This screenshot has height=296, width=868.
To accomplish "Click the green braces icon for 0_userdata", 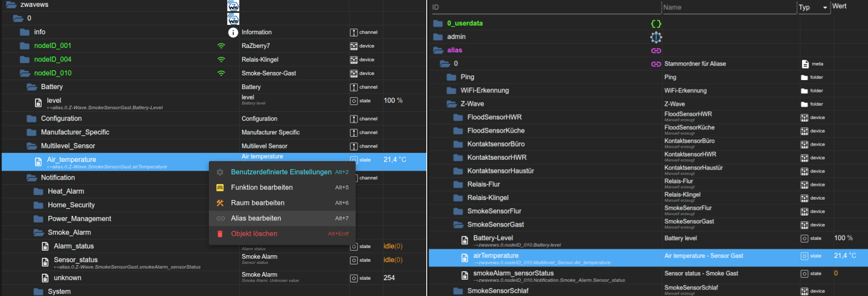I will 656,24.
